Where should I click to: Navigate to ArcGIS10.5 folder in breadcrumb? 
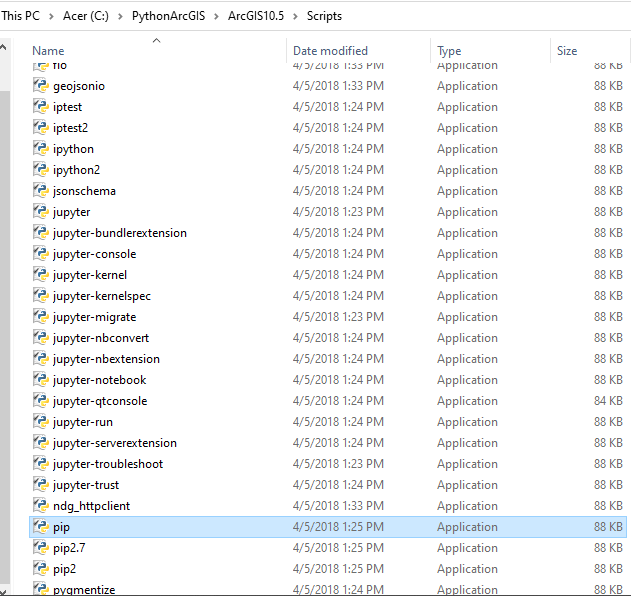tap(260, 17)
